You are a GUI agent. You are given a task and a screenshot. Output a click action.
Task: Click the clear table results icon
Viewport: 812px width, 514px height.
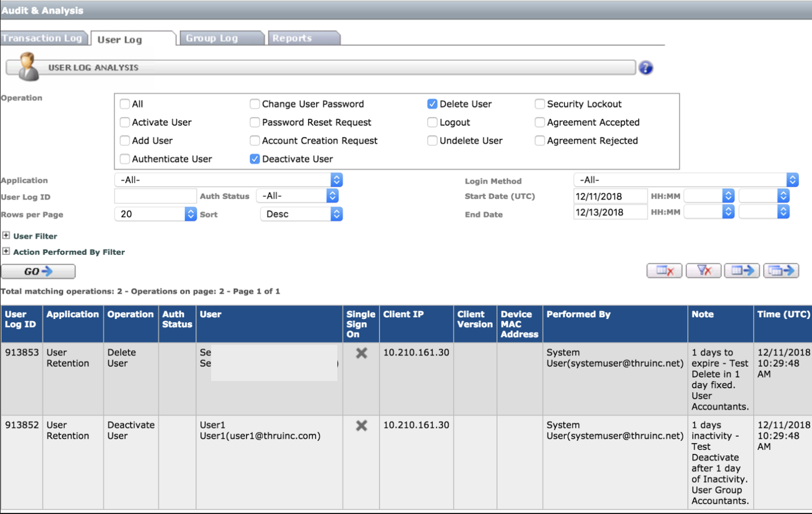(664, 271)
